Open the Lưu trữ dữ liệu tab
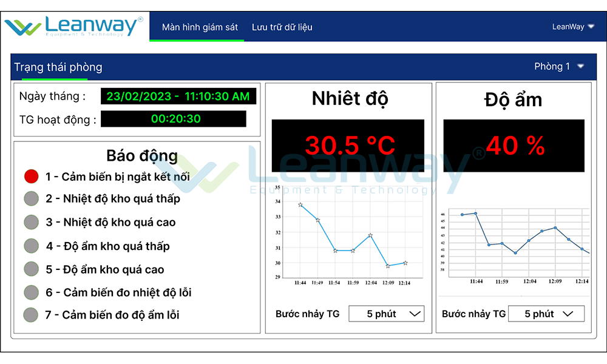Screen dimensions: 607x364 click(x=282, y=27)
